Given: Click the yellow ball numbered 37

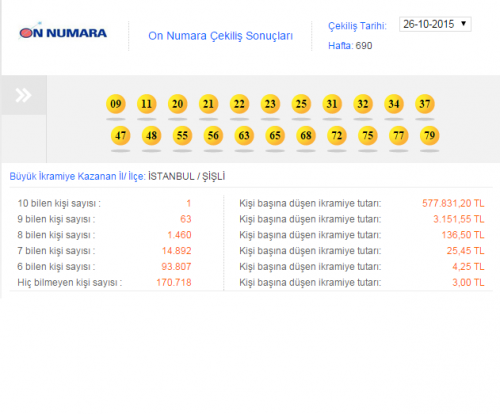Looking at the screenshot, I should tap(425, 104).
